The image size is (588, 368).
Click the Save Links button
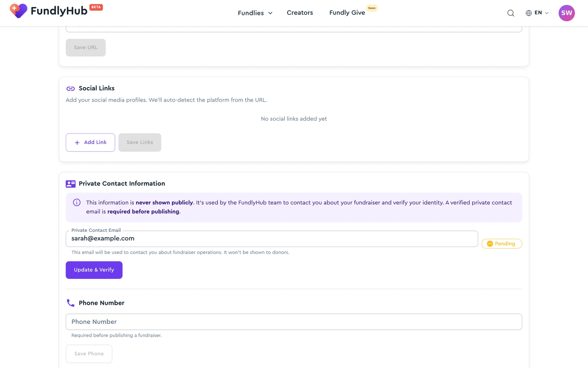coord(140,142)
